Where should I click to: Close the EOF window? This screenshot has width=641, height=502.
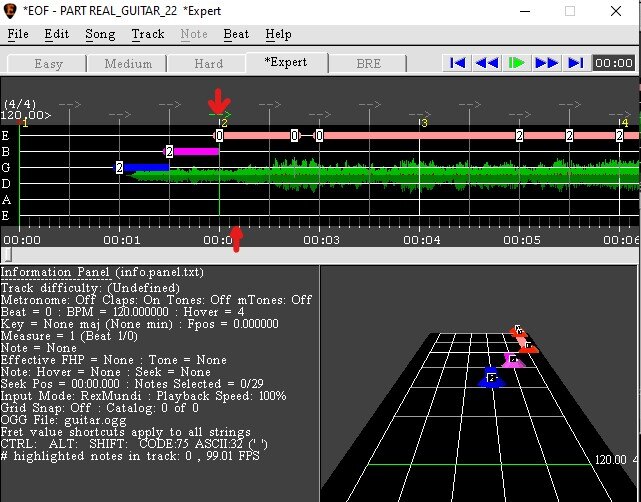616,11
